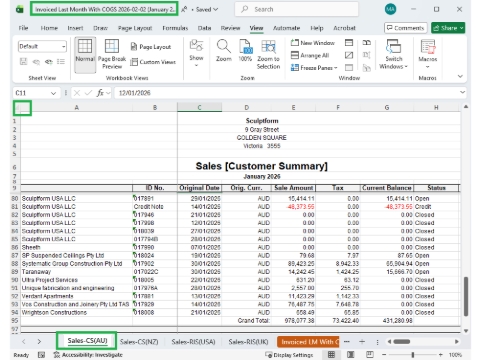This screenshot has height=360, width=480.
Task: Expand the Name Box dropdown arrow
Action: [x=53, y=93]
